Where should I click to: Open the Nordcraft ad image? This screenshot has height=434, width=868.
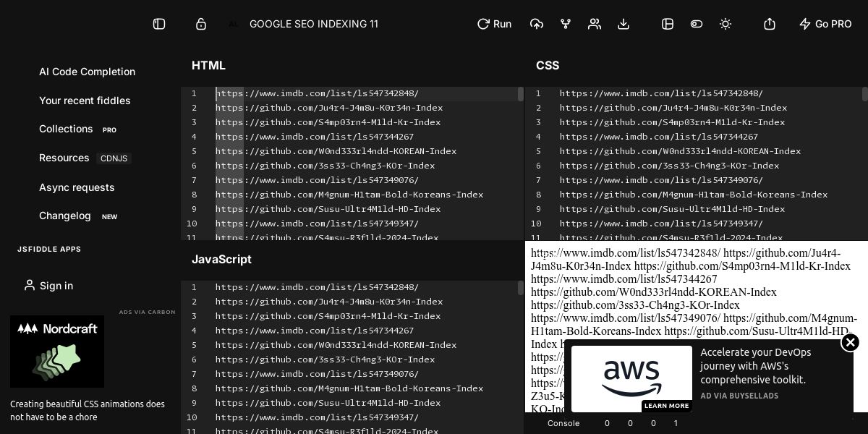tap(57, 352)
